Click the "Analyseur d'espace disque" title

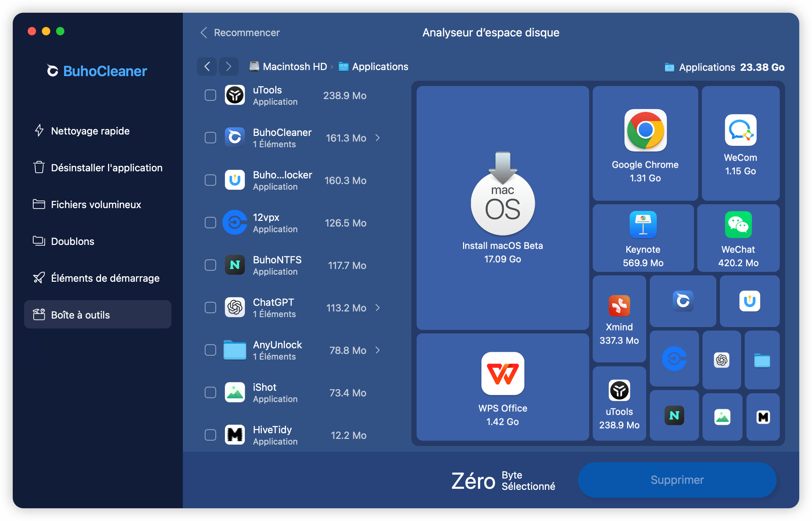[x=491, y=33]
